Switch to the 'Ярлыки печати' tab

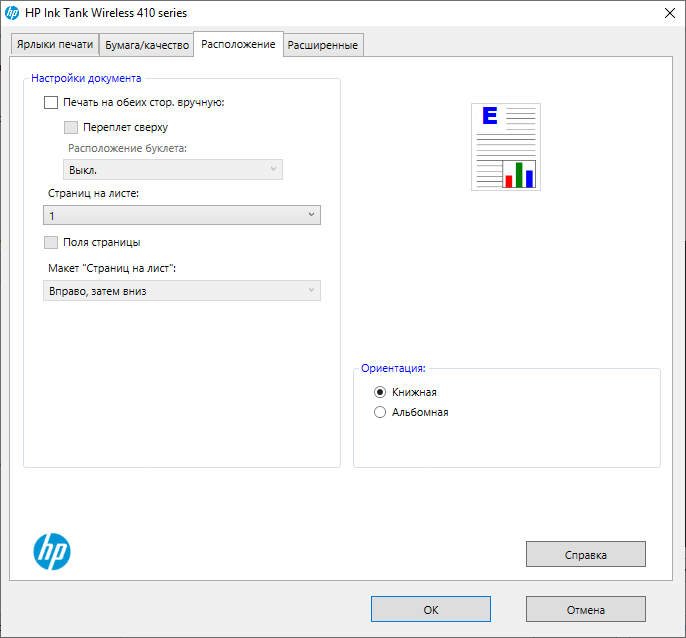click(55, 45)
